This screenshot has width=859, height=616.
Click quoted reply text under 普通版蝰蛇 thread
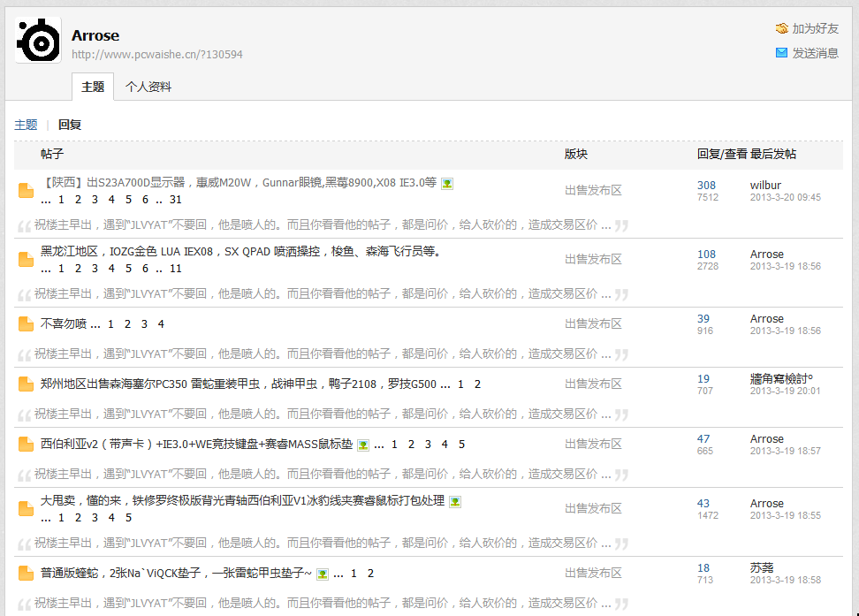click(x=323, y=603)
